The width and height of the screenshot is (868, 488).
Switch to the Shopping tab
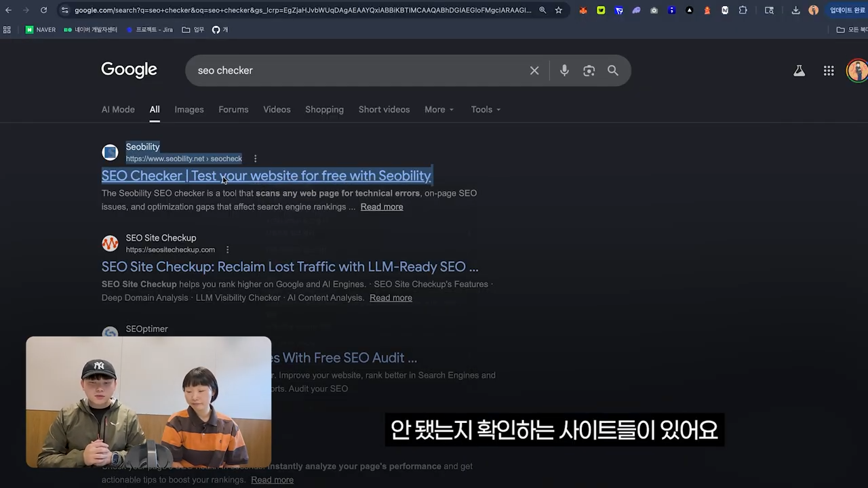[x=324, y=109]
